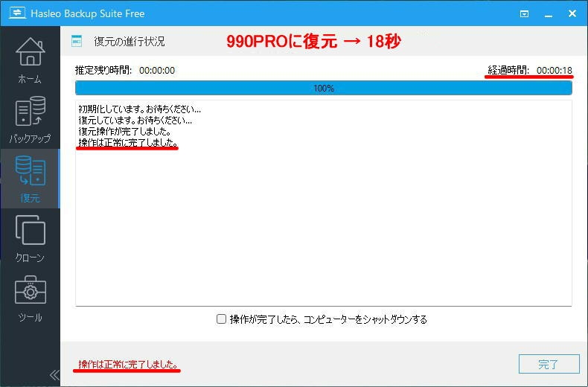Click log line 操作は正常に完了しました。
The width and height of the screenshot is (588, 387).
point(128,142)
